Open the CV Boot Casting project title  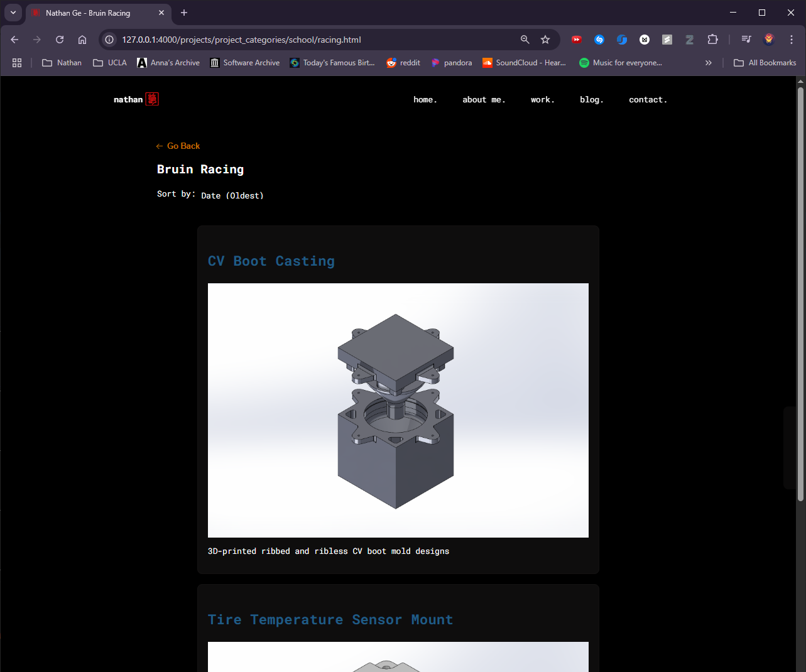pos(271,261)
